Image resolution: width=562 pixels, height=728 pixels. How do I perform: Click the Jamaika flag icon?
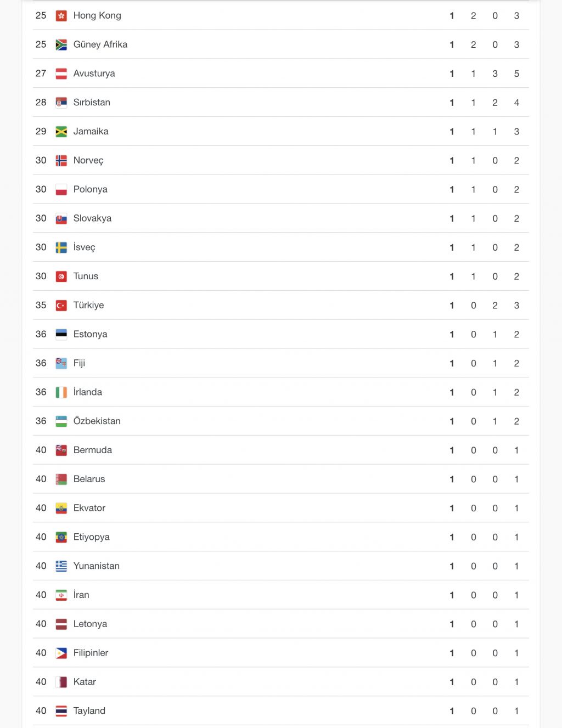[x=61, y=132]
